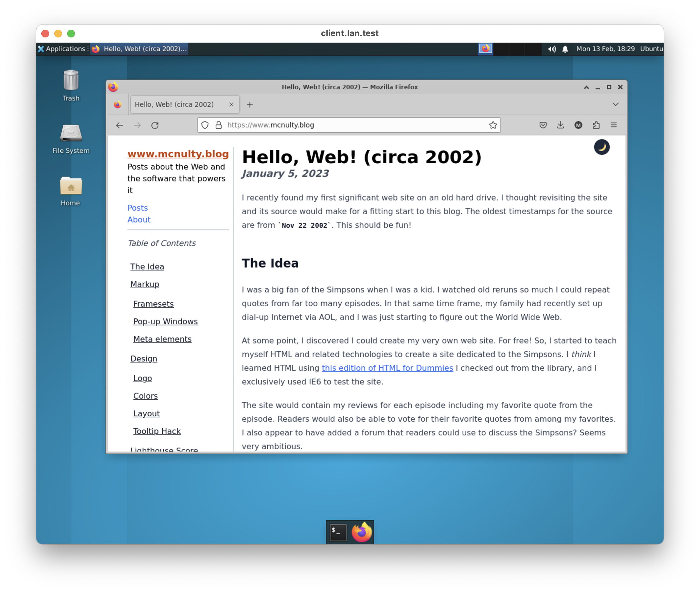Click the Downloads arrow icon
The image size is (700, 592).
560,125
